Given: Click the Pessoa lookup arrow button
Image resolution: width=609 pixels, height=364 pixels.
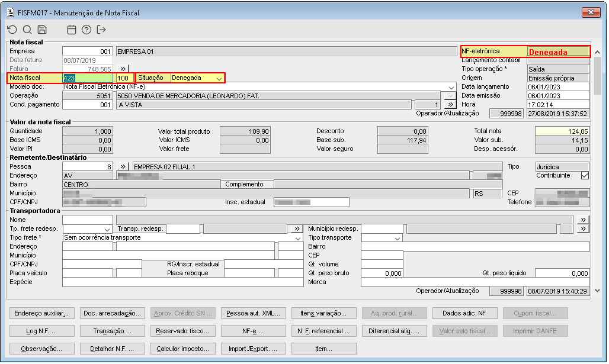Looking at the screenshot, I should [123, 166].
